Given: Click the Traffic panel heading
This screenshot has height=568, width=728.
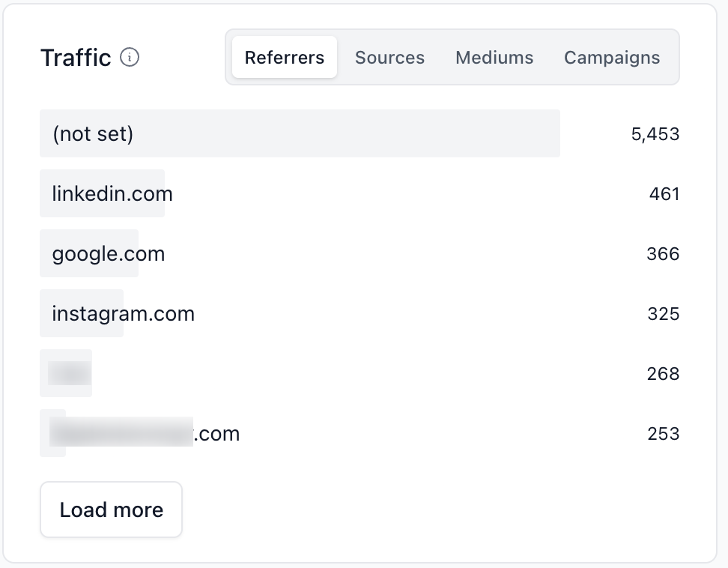Looking at the screenshot, I should tap(76, 58).
